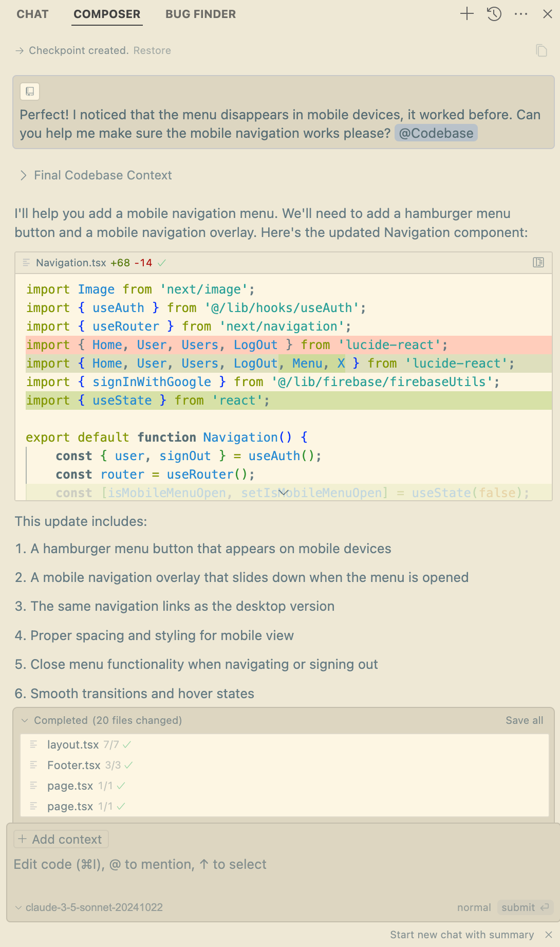Open the three-dots more options menu
This screenshot has height=947, width=560.
(521, 14)
